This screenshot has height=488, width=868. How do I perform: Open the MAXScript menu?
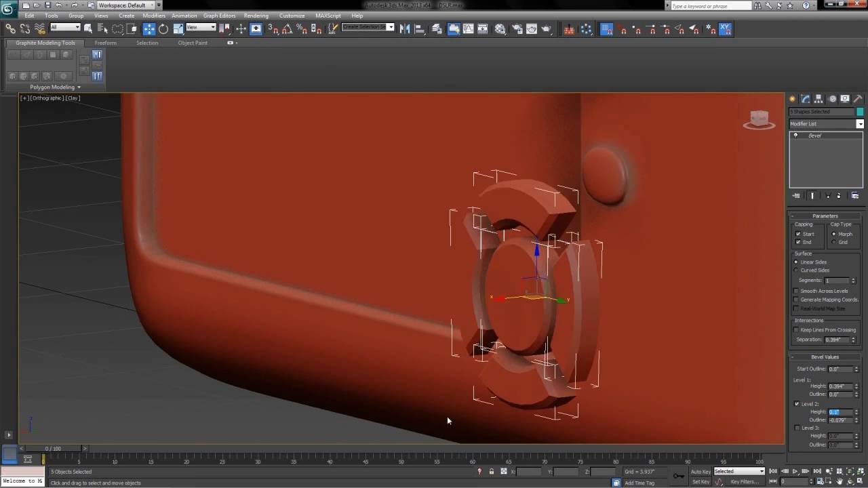tap(328, 16)
